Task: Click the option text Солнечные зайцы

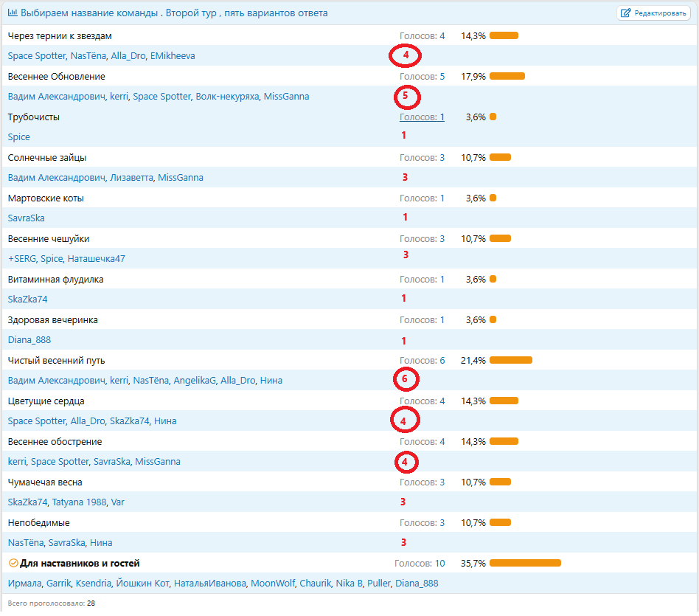Action: click(x=46, y=157)
